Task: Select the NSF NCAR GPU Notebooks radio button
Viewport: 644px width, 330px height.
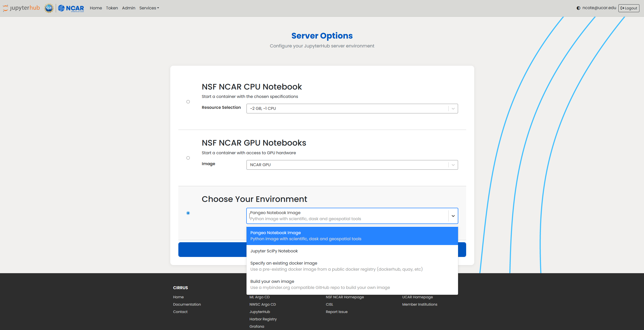Action: [x=188, y=158]
